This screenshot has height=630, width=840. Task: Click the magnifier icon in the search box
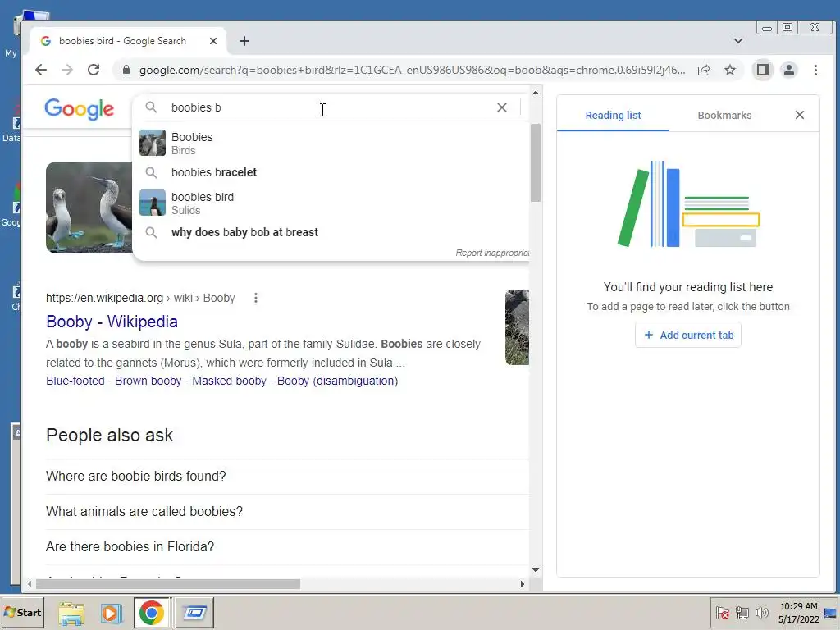point(152,107)
